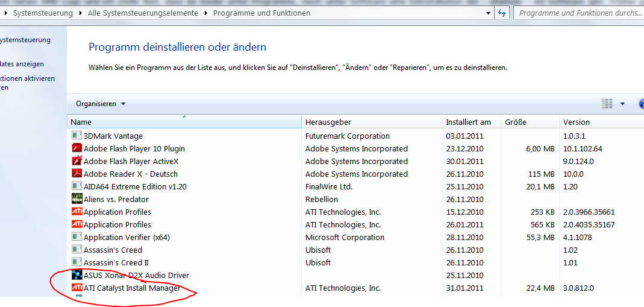Click the size value 6,00 MB

(540, 148)
